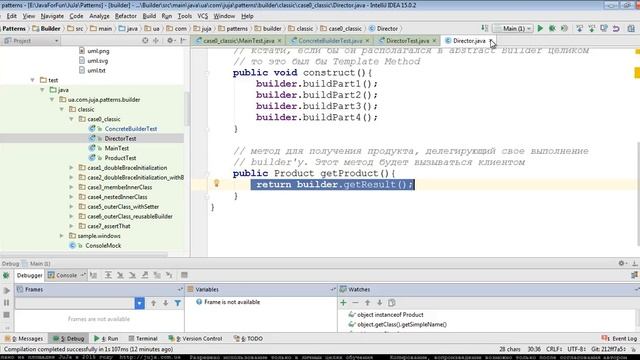Open Debug panel settings gear

[x=621, y=264]
